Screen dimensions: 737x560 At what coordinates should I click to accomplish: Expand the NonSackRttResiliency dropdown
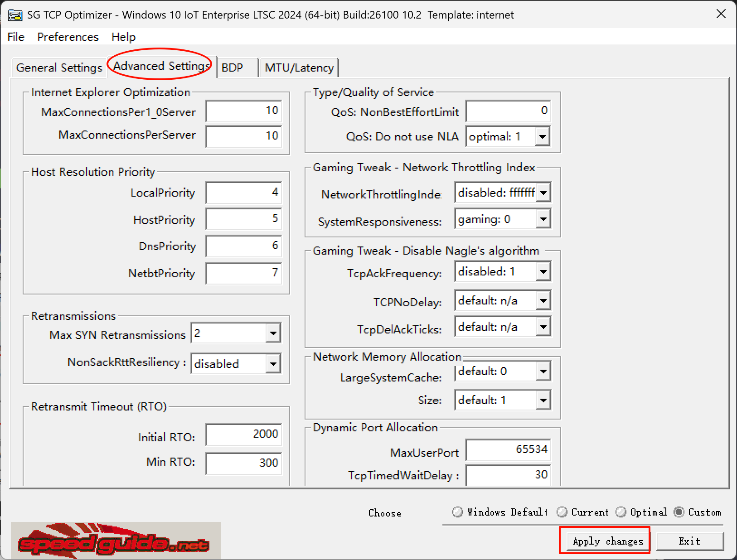point(273,363)
